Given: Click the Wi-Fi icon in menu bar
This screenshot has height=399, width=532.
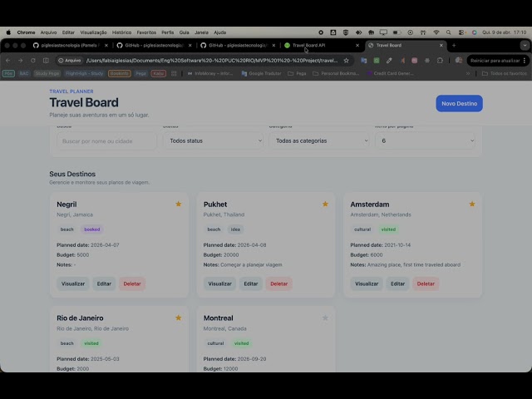Looking at the screenshot, I should pyautogui.click(x=436, y=32).
